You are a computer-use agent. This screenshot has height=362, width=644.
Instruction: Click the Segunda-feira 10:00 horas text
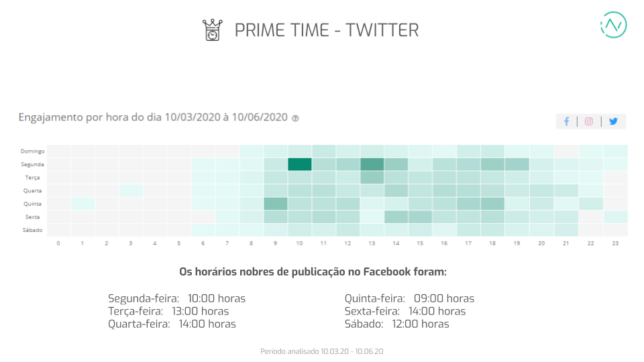[176, 298]
